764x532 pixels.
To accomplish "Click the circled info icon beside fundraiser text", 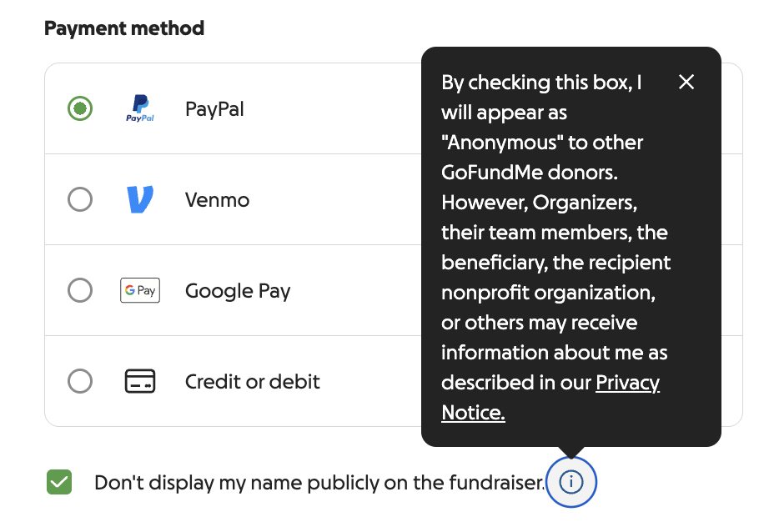I will (x=571, y=482).
